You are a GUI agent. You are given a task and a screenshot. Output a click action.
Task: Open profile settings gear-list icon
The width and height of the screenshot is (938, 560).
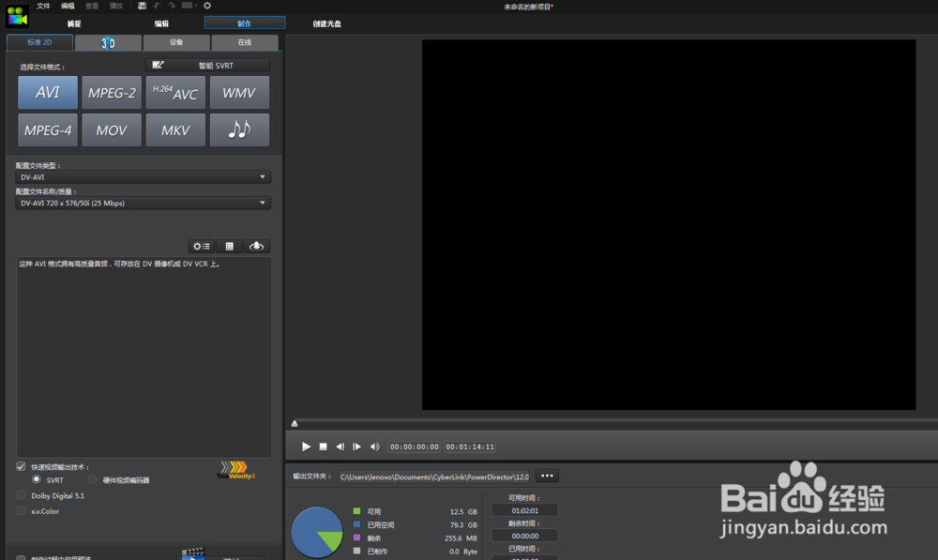(x=202, y=246)
